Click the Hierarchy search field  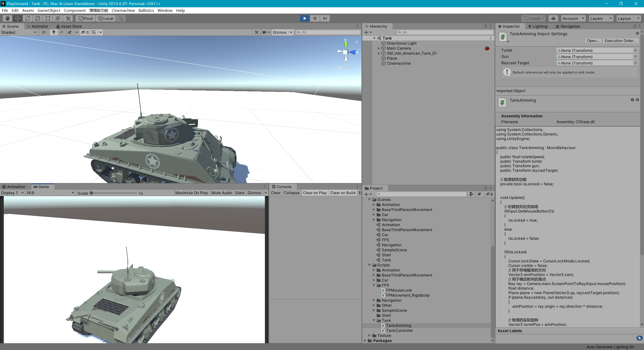[x=445, y=32]
